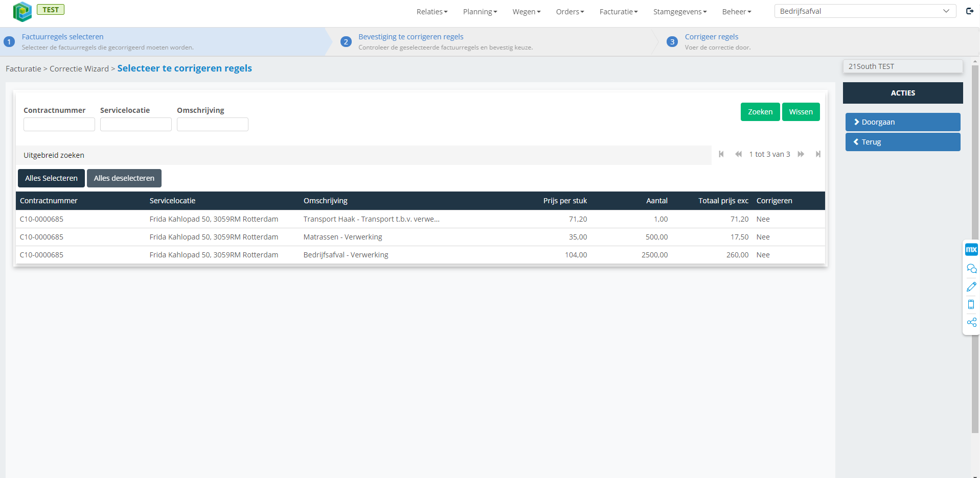The width and height of the screenshot is (980, 478).
Task: Go to next page of results
Action: 801,154
